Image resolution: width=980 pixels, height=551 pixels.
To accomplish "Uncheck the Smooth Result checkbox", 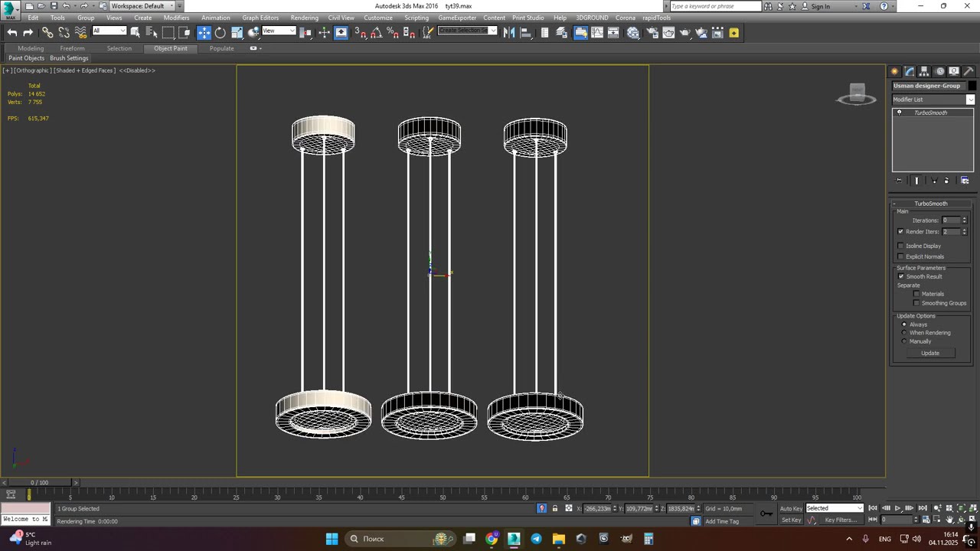I will [x=900, y=276].
